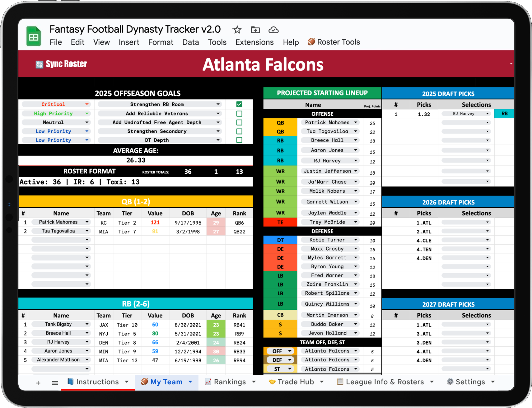
Task: Select the light-blue RB position cell in 2025 picks
Action: (504, 114)
